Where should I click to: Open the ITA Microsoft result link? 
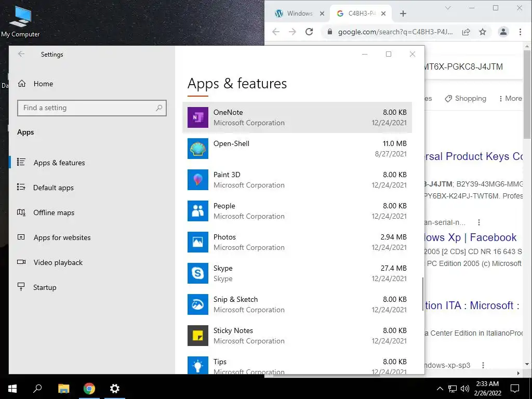tap(472, 305)
